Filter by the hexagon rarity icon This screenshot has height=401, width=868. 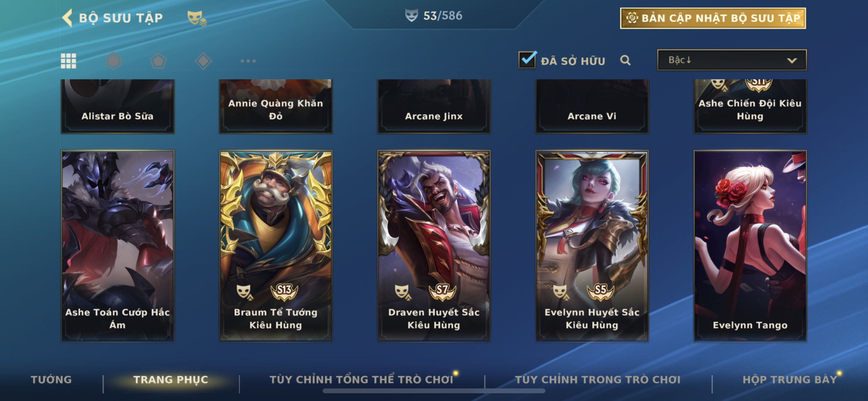(113, 61)
